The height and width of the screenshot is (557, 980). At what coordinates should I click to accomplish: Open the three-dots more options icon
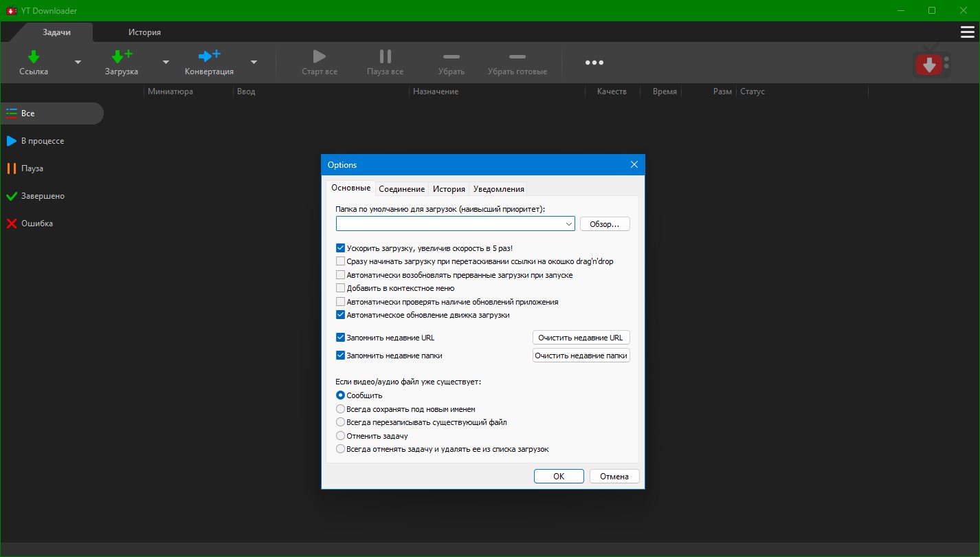coord(594,63)
